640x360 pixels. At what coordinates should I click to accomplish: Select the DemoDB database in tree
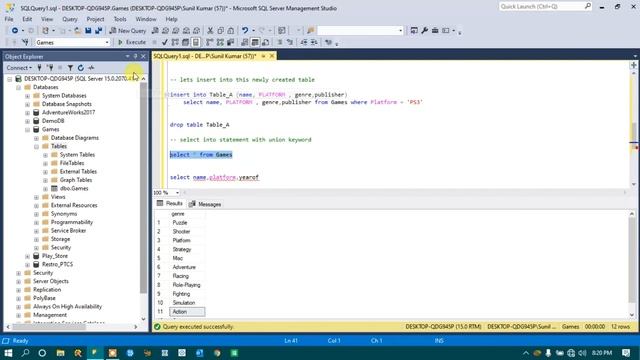pyautogui.click(x=53, y=121)
